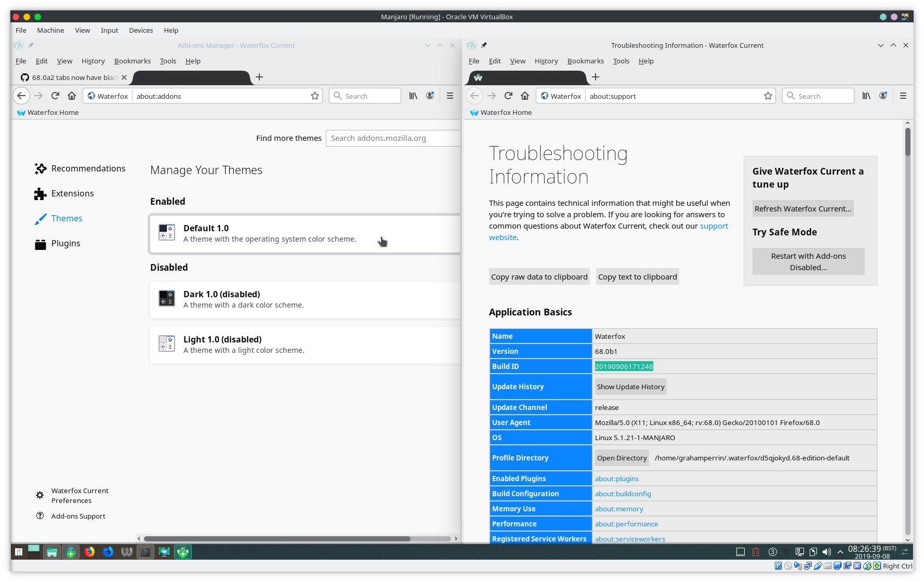Open Manjaro application launcher in taskbar
This screenshot has height=582, width=924.
coord(19,552)
